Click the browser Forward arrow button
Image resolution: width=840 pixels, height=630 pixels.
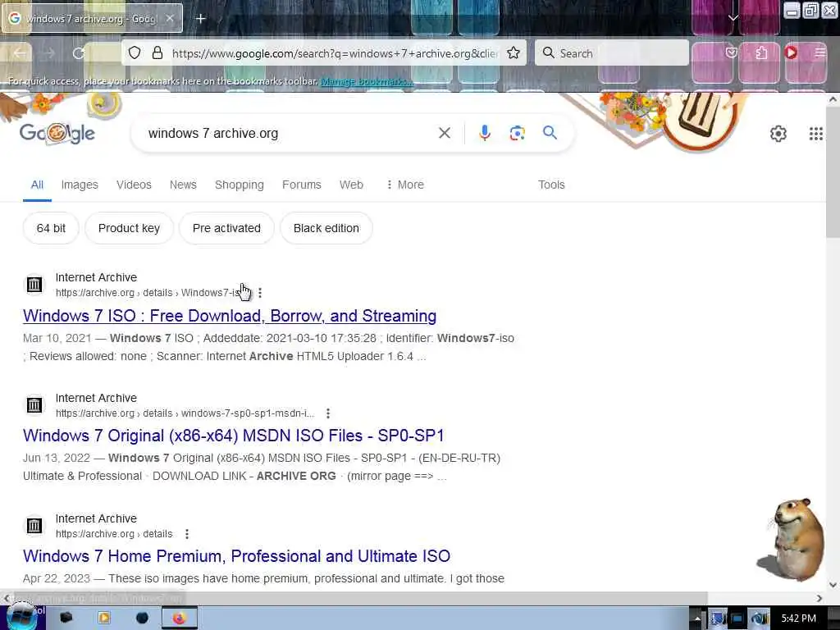(x=49, y=53)
